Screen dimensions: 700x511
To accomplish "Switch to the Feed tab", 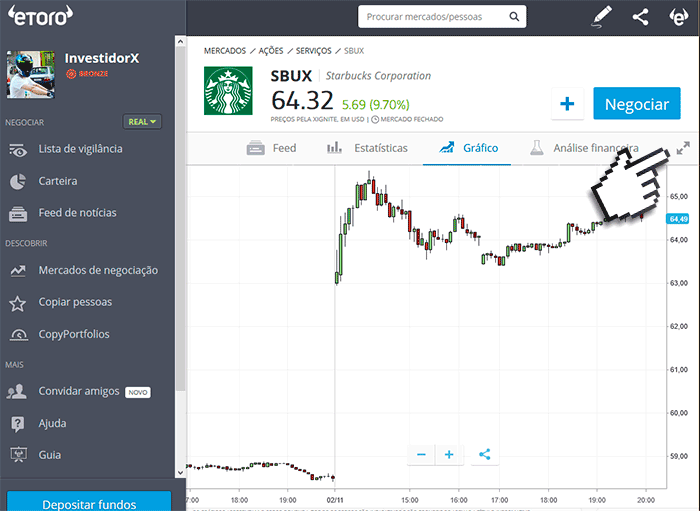I will (272, 148).
